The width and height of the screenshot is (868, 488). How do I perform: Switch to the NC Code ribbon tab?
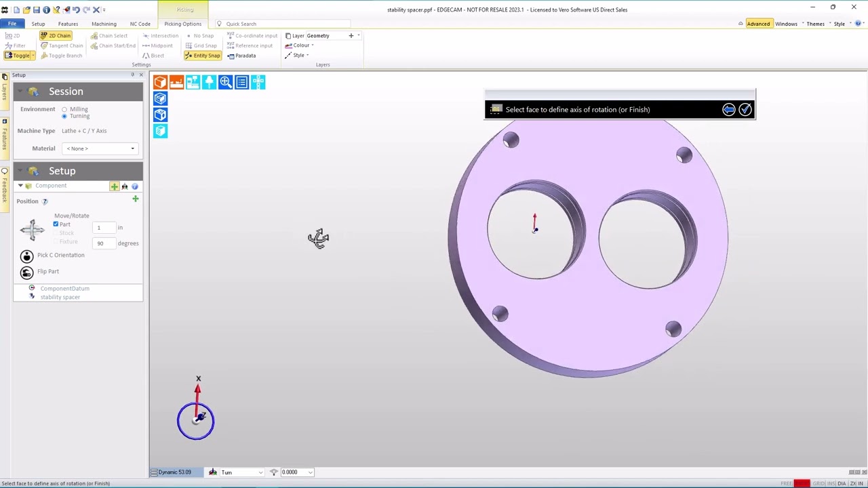click(140, 24)
